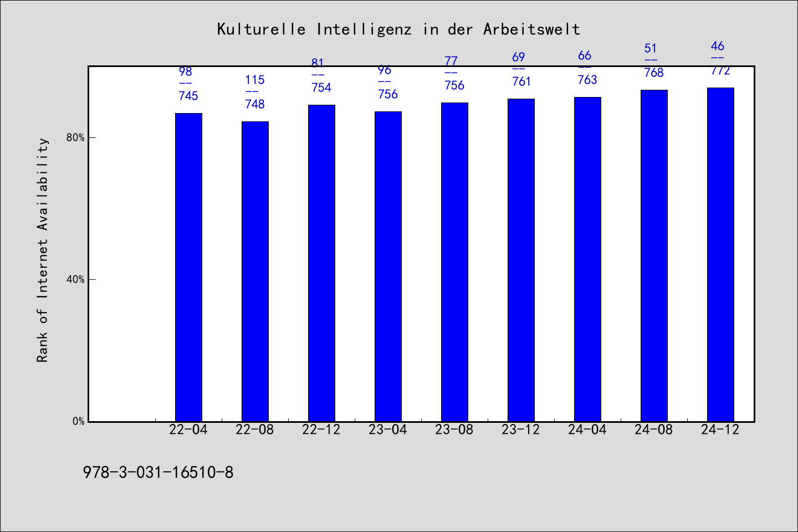
Task: Select the blue bar for 24-12
Action: (720, 254)
